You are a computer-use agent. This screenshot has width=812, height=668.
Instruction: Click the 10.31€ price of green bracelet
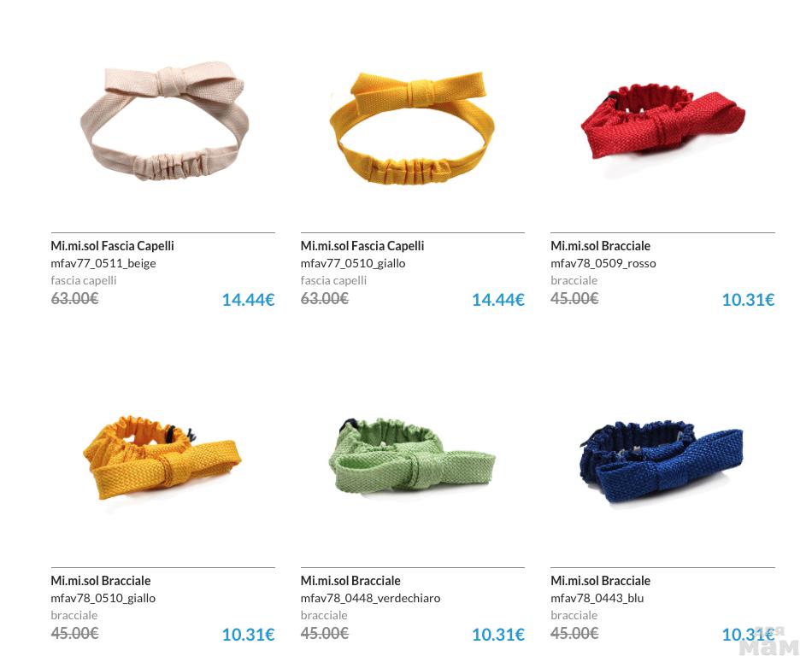[498, 635]
